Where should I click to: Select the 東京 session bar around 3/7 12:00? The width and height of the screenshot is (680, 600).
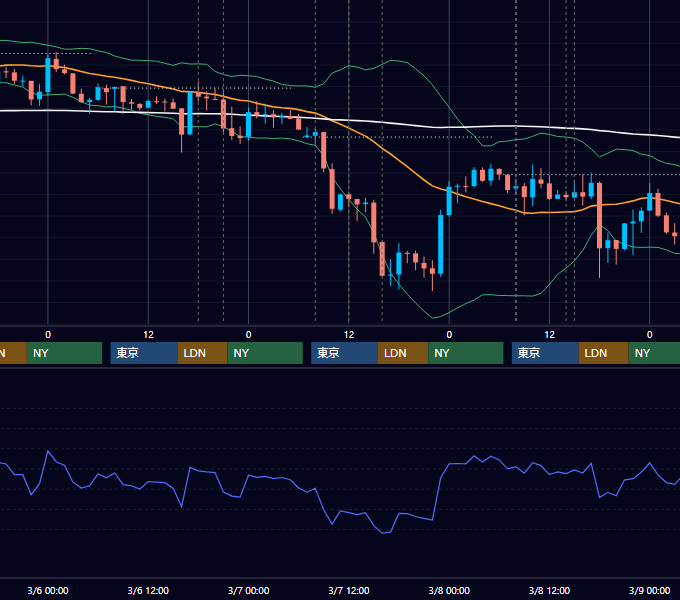(344, 353)
